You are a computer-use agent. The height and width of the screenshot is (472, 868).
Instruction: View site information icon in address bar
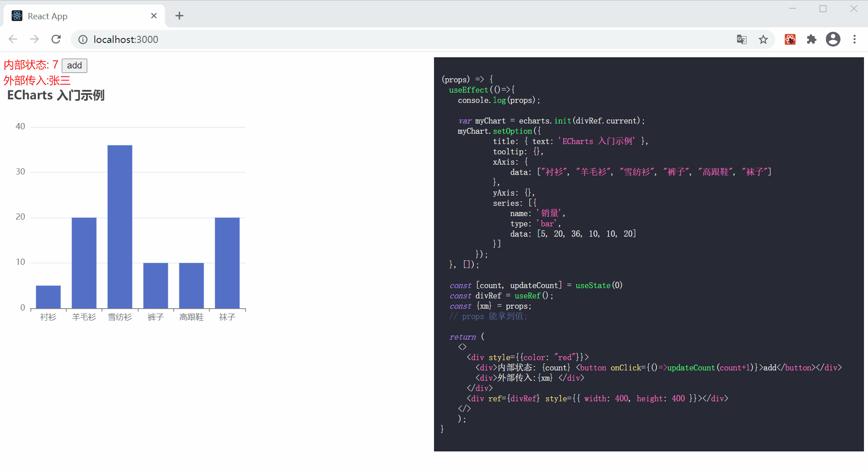pyautogui.click(x=83, y=40)
